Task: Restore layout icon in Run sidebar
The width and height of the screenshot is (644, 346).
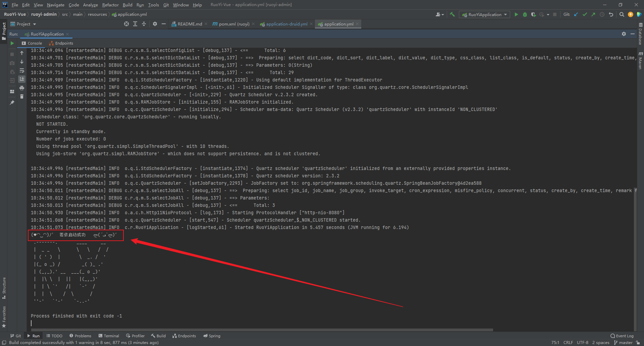Action: (x=12, y=91)
